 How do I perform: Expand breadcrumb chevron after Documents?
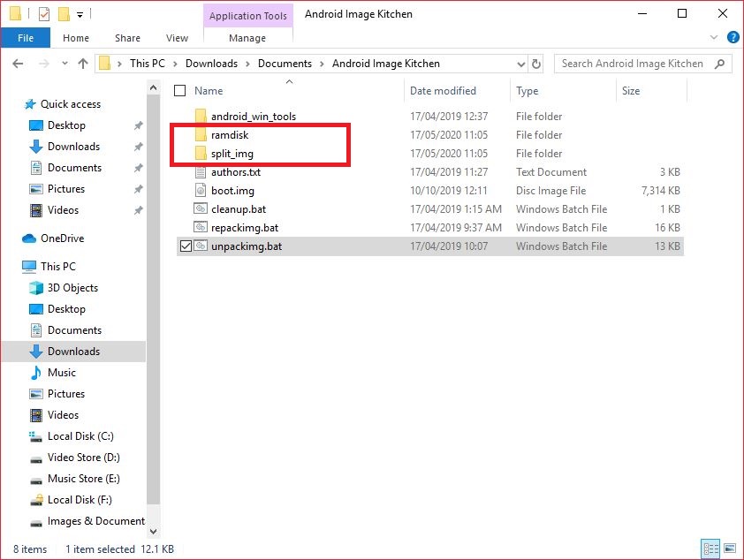pos(322,64)
